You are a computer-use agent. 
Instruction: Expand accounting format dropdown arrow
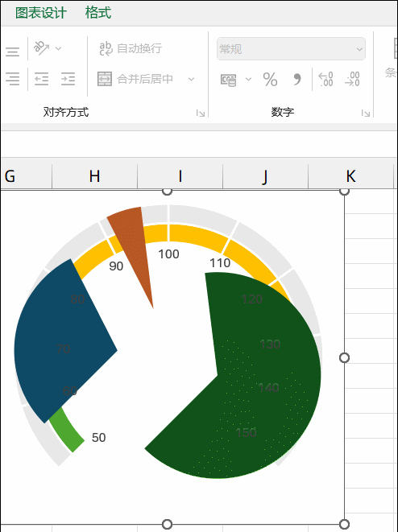249,80
